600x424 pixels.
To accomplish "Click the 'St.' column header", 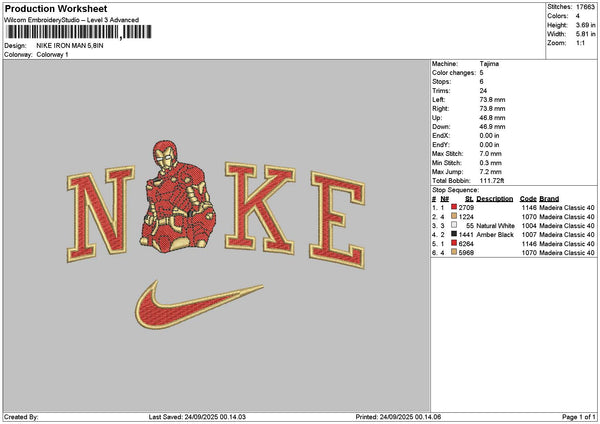I will pos(469,199).
